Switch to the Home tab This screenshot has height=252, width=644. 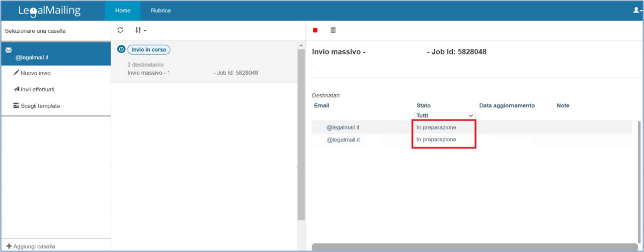tap(123, 11)
